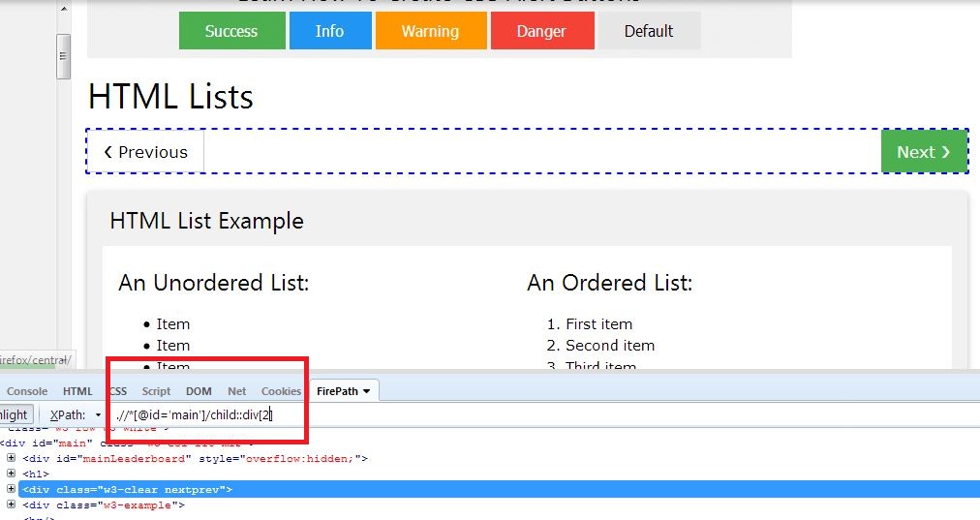
Task: Go to the Previous page
Action: (145, 151)
